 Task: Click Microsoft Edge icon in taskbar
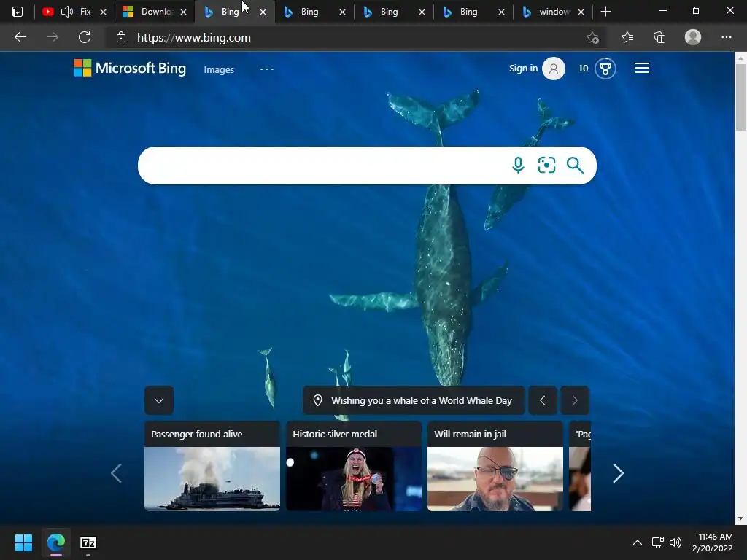[x=55, y=542]
